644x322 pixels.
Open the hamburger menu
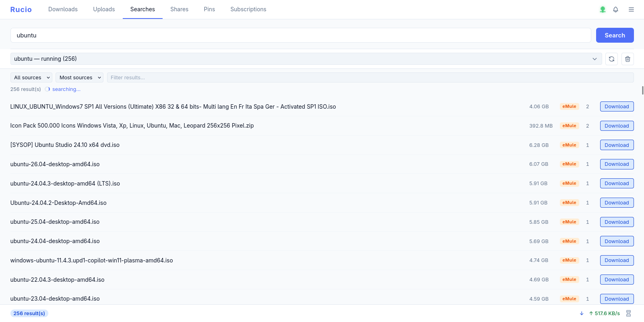[x=631, y=9]
